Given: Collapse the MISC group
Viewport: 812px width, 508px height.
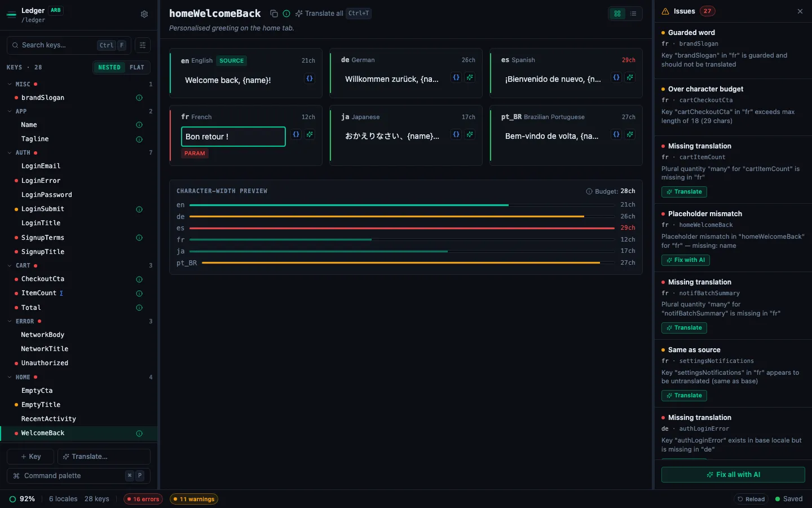Looking at the screenshot, I should tap(10, 84).
